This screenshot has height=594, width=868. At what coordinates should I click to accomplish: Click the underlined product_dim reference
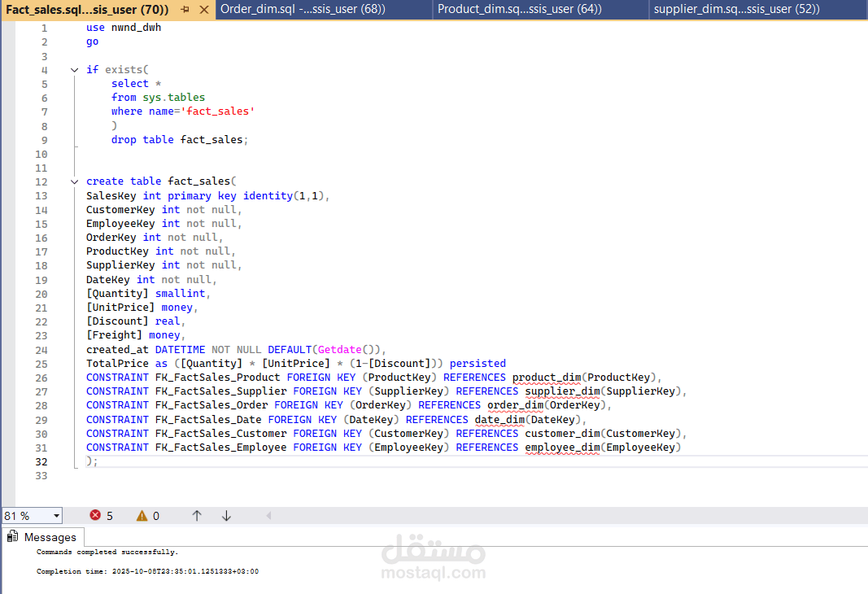coord(547,378)
